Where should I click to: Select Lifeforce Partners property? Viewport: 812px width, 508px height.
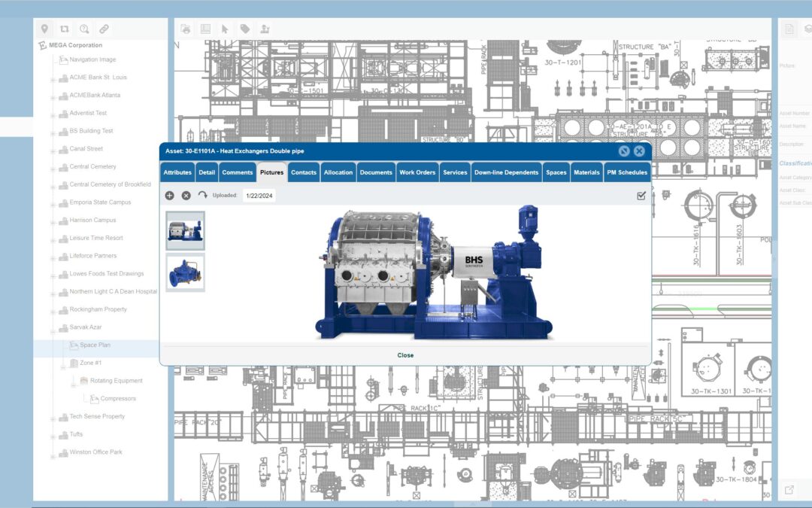point(93,256)
